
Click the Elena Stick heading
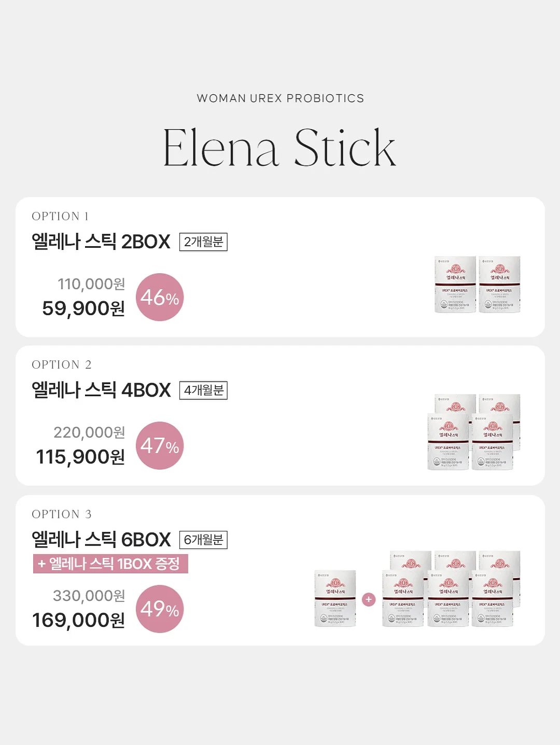279,148
